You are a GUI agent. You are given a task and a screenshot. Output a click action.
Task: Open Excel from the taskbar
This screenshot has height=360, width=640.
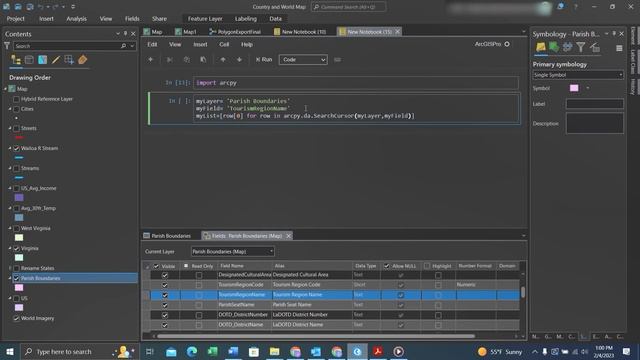[x=213, y=351]
